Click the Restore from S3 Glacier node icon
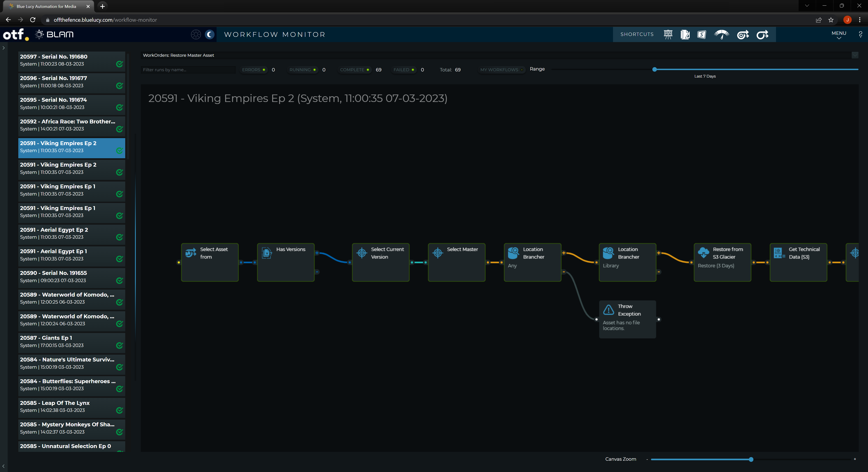Viewport: 868px width, 472px height. pos(703,253)
